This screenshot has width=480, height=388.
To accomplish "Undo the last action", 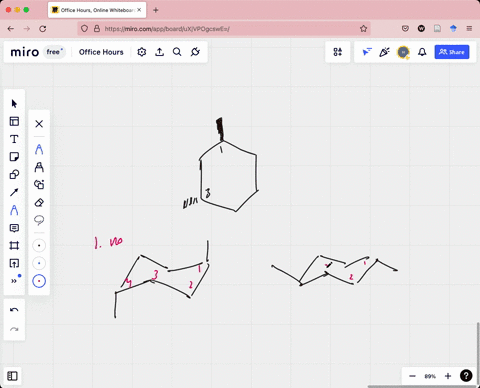I will pyautogui.click(x=14, y=310).
